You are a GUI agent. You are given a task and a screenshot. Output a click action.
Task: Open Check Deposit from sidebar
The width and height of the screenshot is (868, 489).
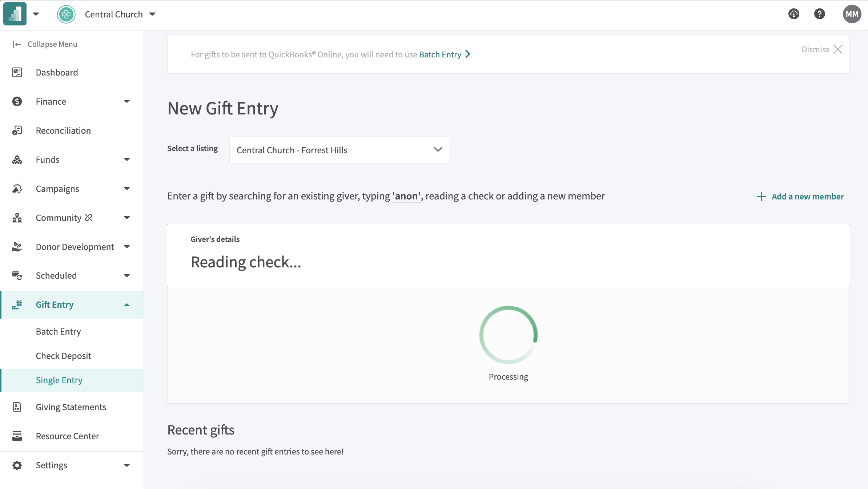coord(64,356)
